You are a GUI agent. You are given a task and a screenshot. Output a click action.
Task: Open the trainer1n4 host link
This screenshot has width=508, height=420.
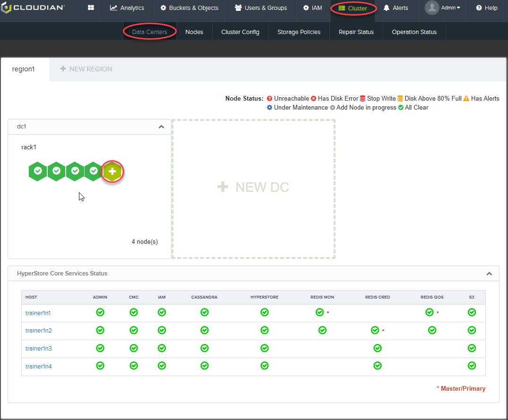pos(39,366)
